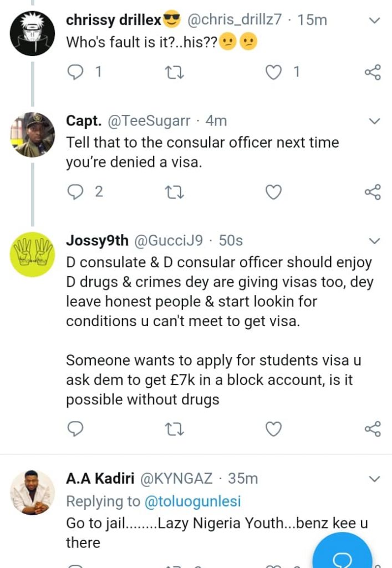This screenshot has width=392, height=568.
Task: Retweet Jossy9th's visa tweet
Action: [x=174, y=429]
